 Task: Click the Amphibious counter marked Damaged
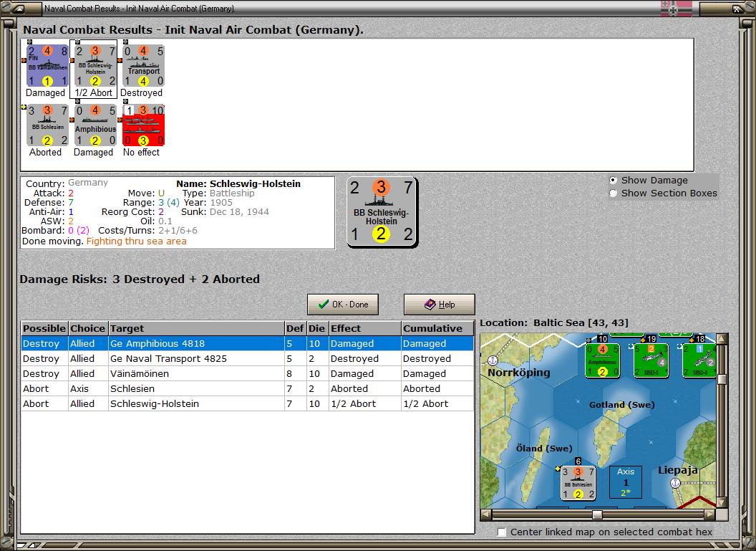point(95,125)
